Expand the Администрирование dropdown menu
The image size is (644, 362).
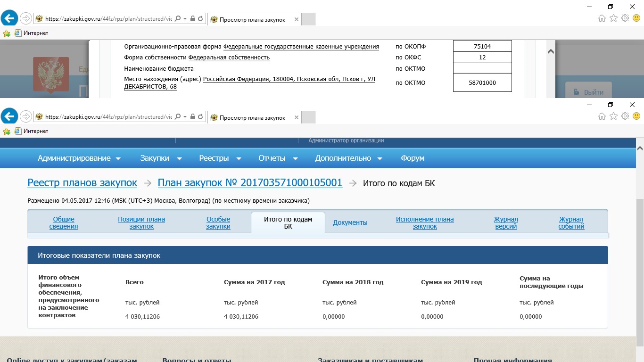click(x=79, y=158)
